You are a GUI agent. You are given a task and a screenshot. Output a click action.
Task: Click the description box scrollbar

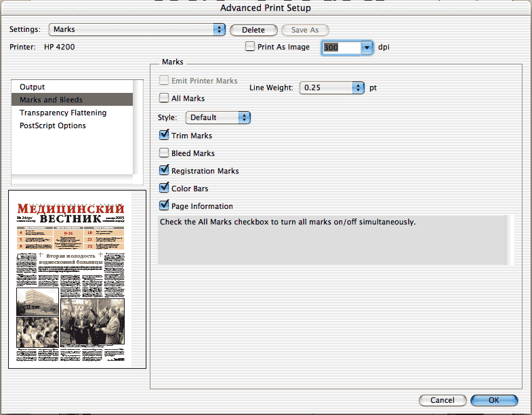click(x=510, y=240)
